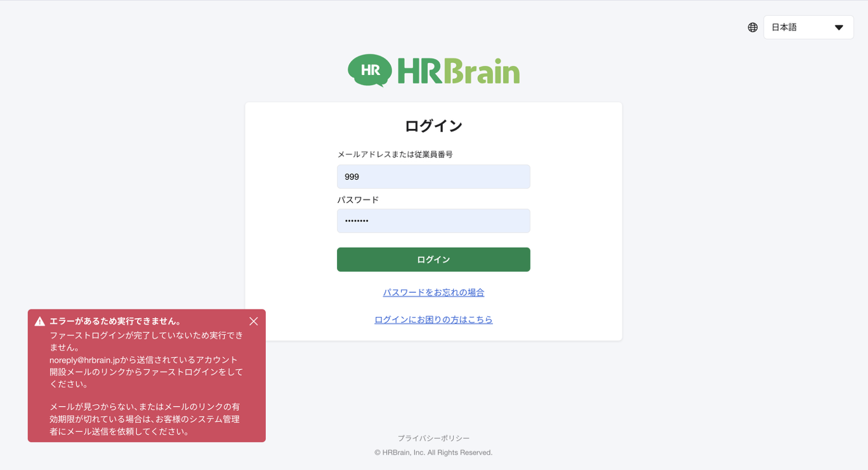This screenshot has width=868, height=470.
Task: Open the ログインにお困りの方はこちら link
Action: pos(433,320)
